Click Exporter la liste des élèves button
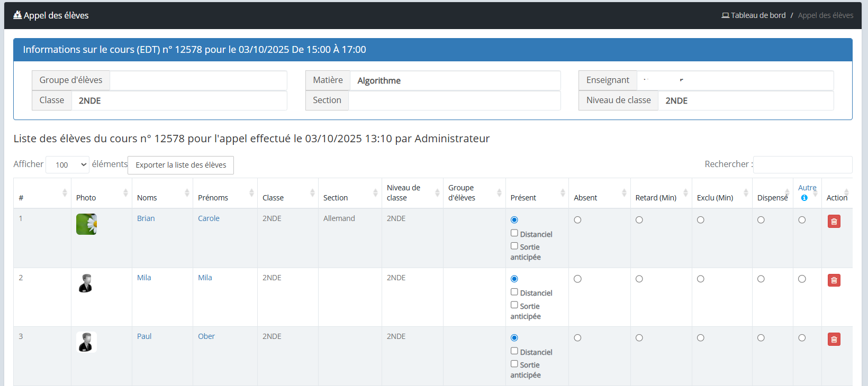This screenshot has width=868, height=386. (180, 165)
